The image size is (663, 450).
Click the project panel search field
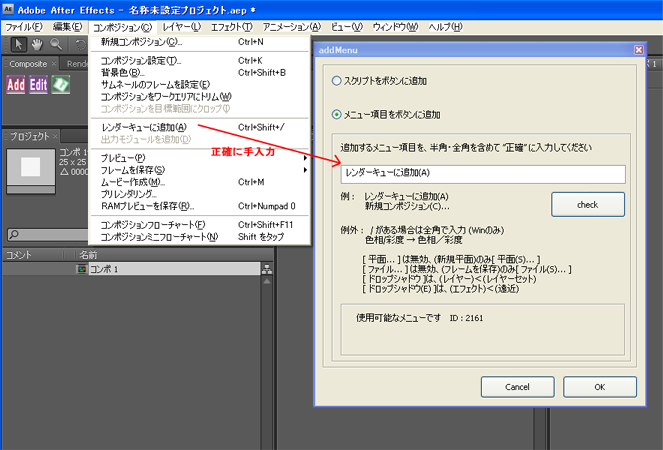48,234
